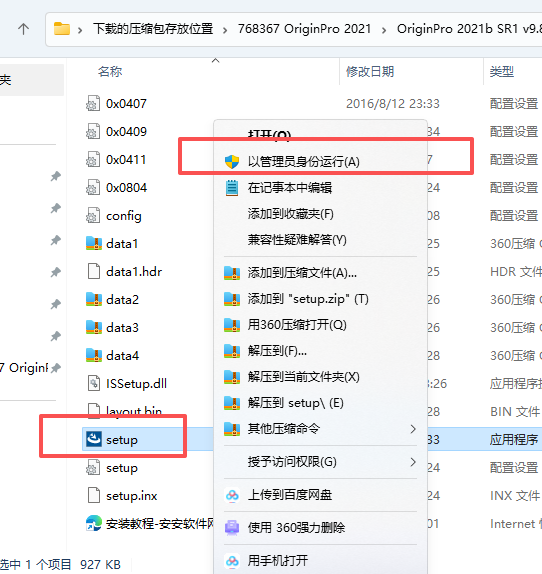Expand chevron after folder icon in address bar
The height and width of the screenshot is (574, 542).
[x=80, y=30]
